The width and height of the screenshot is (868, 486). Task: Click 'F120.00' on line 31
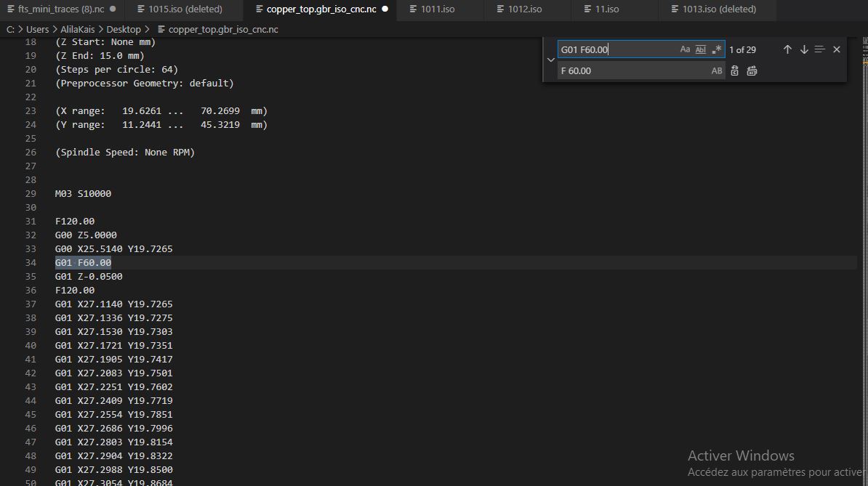(x=75, y=221)
